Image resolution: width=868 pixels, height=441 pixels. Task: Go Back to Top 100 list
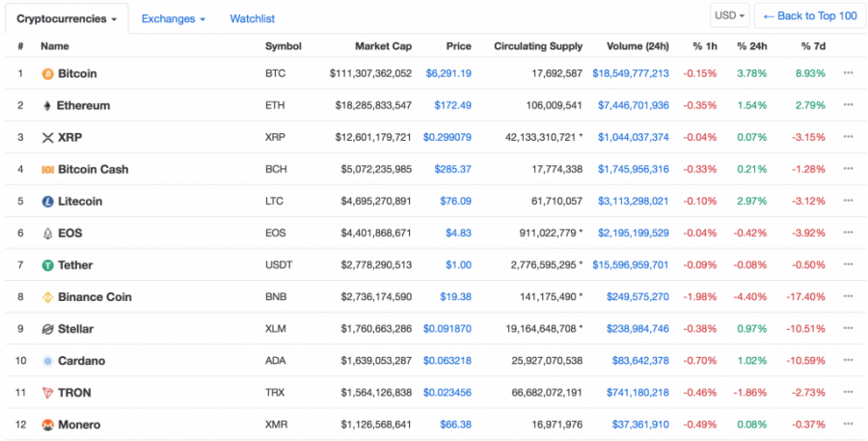(x=810, y=15)
